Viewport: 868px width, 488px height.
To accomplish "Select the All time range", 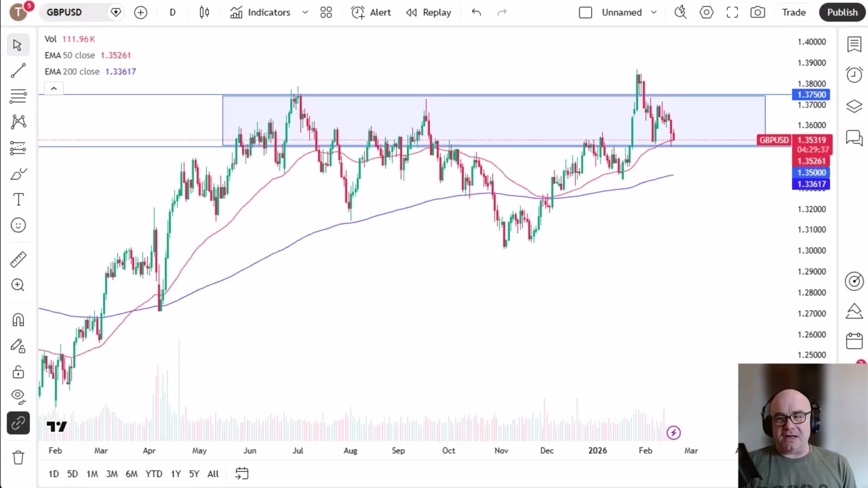I will click(x=213, y=474).
